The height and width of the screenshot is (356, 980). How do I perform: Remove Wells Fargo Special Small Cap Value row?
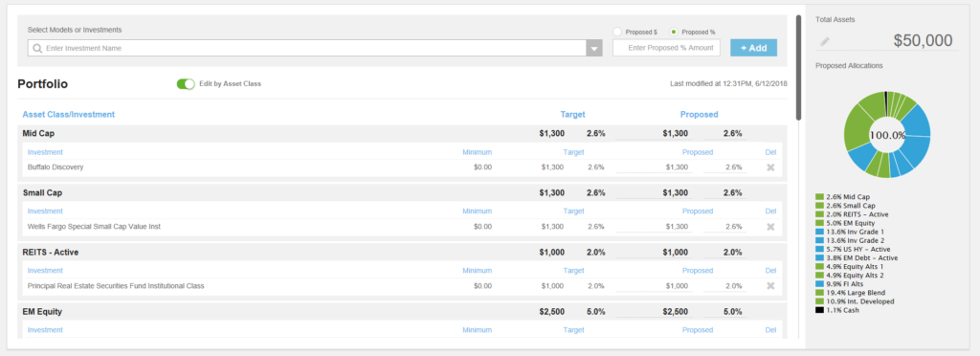(x=770, y=227)
